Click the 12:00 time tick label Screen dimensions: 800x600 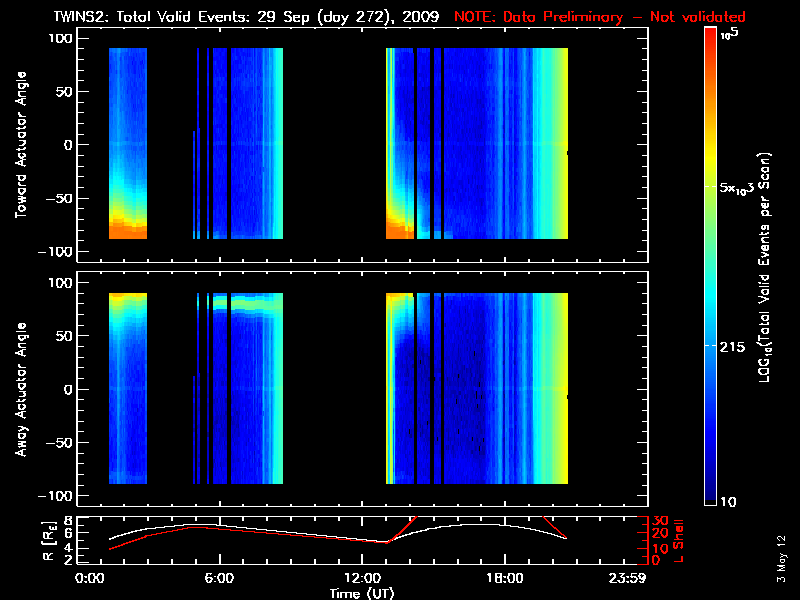coord(364,578)
